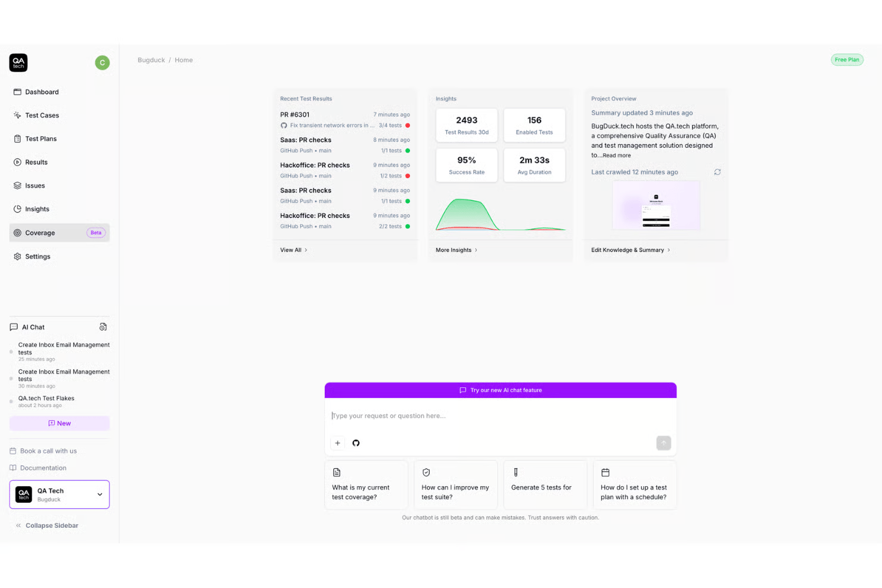Click the plus attachment button
The width and height of the screenshot is (882, 588).
(337, 443)
